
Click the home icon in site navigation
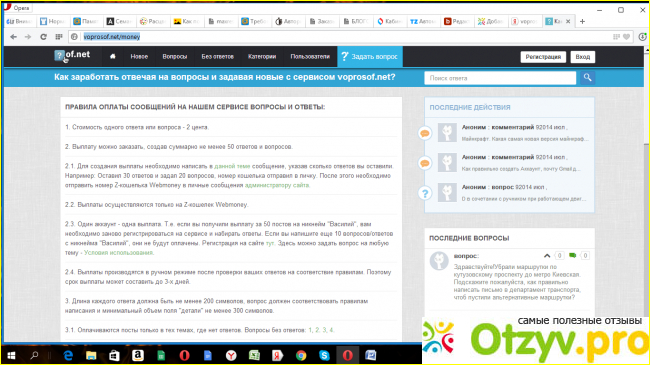coord(112,56)
